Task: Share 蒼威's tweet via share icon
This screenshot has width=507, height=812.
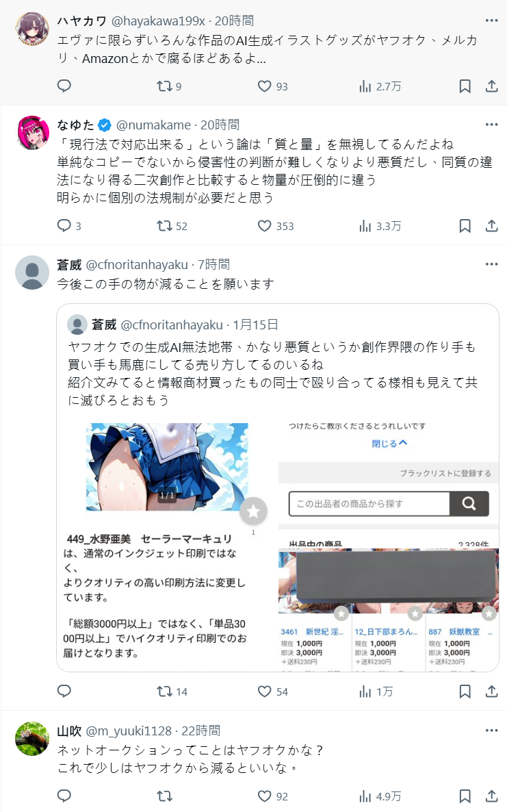Action: pyautogui.click(x=491, y=692)
